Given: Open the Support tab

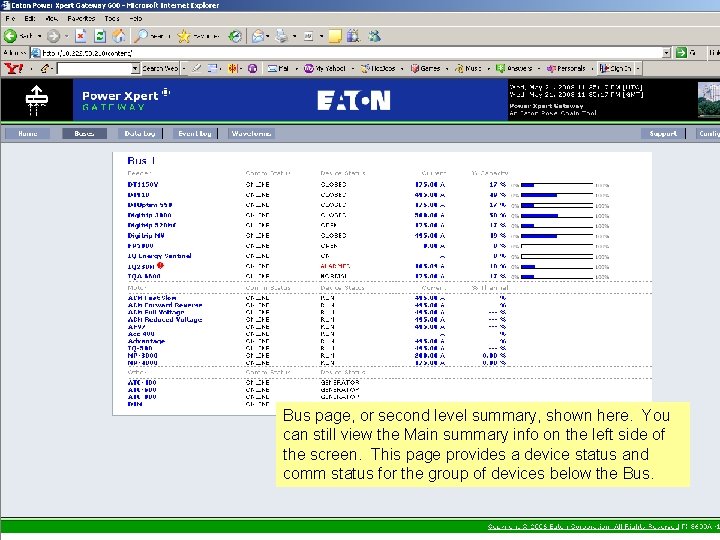Looking at the screenshot, I should tap(663, 134).
